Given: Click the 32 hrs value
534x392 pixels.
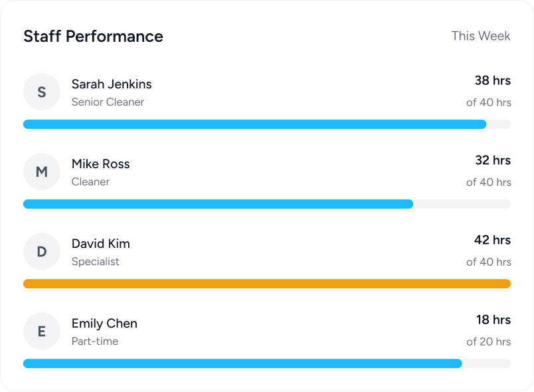Looking at the screenshot, I should [x=492, y=160].
